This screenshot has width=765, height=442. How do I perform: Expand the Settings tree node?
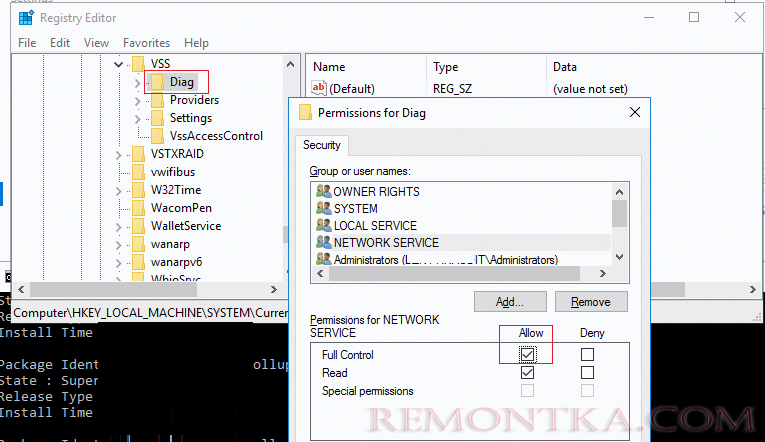pos(138,119)
